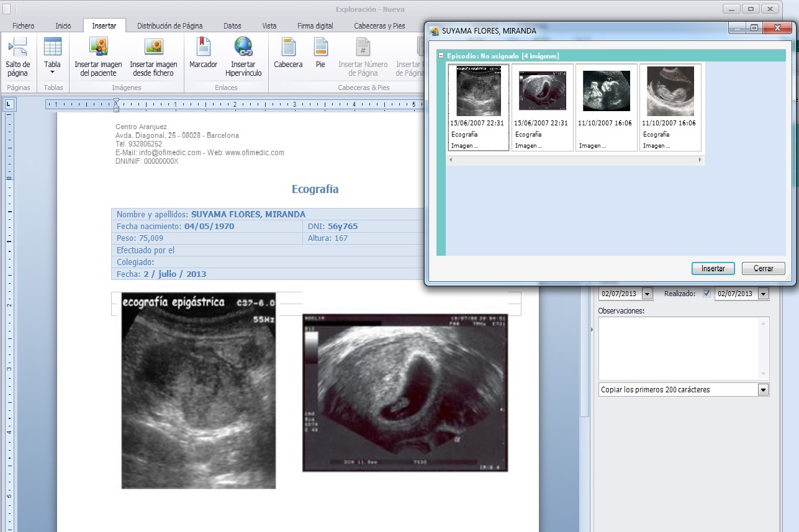Click Insertar imagen desde fichero icon
The image size is (799, 532).
153,47
